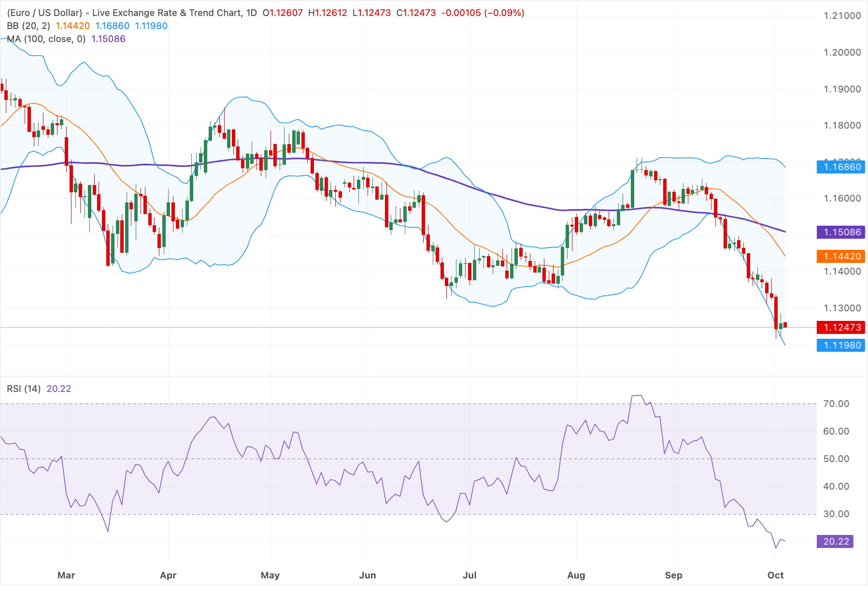Click the 1.20000 price axis label
The image size is (868, 591).
(x=842, y=53)
